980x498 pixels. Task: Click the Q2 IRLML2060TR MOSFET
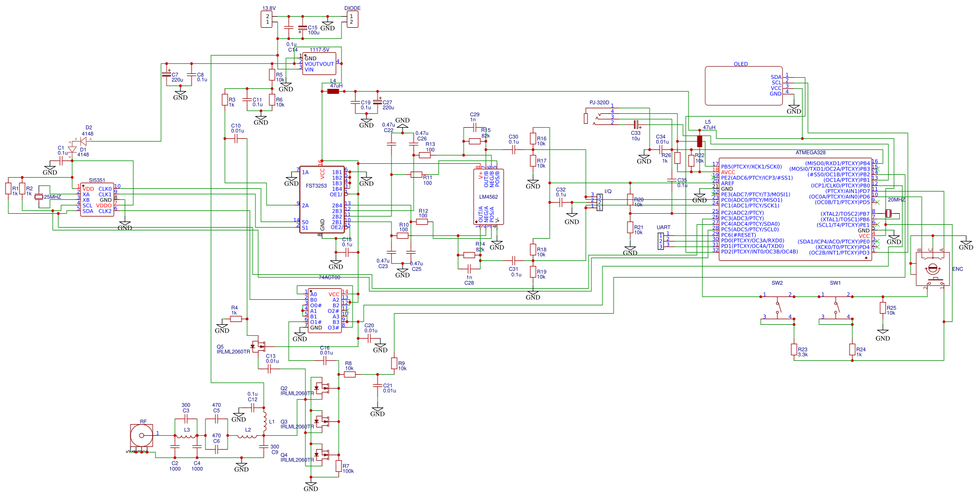321,387
